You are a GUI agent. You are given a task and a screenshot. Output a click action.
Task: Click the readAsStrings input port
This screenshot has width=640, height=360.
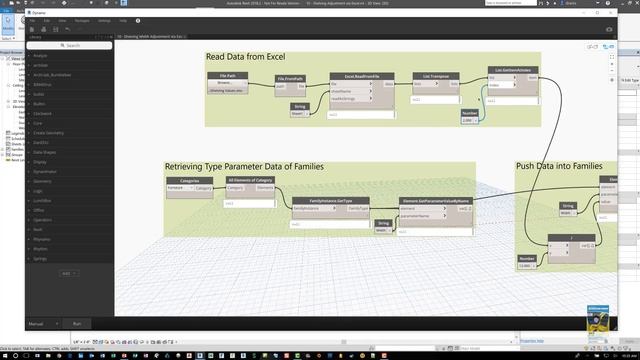click(x=351, y=99)
